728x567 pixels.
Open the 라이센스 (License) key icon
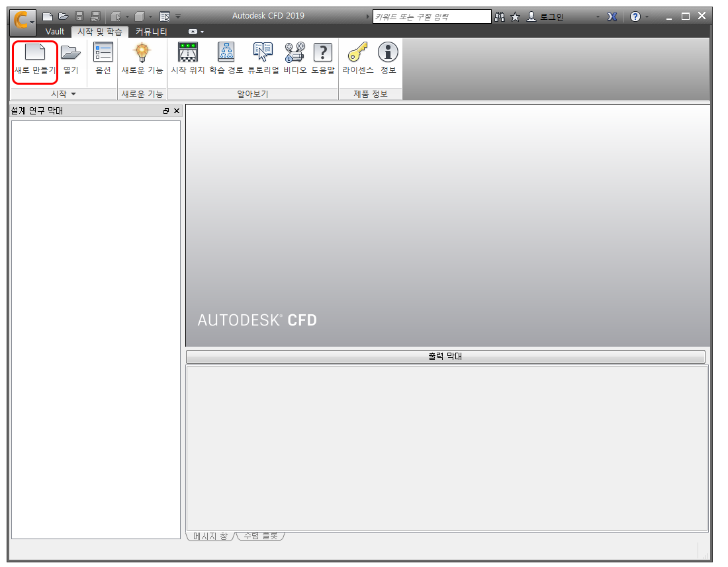[x=358, y=59]
